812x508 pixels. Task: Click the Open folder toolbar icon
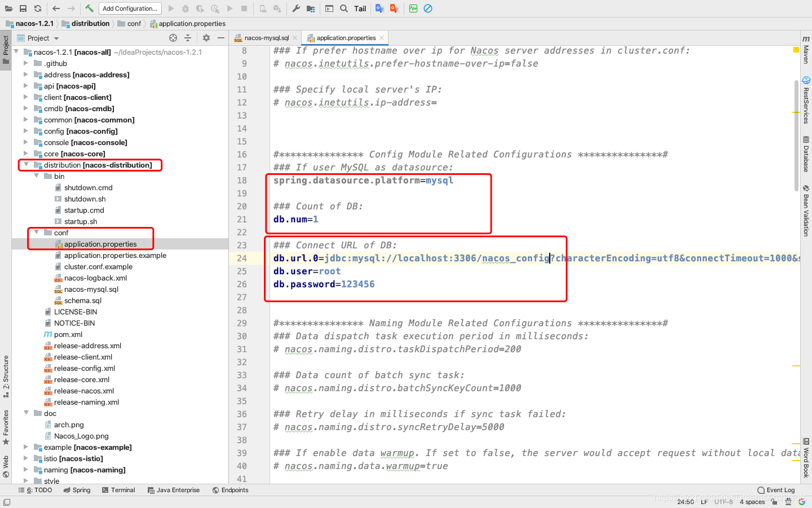[8, 8]
